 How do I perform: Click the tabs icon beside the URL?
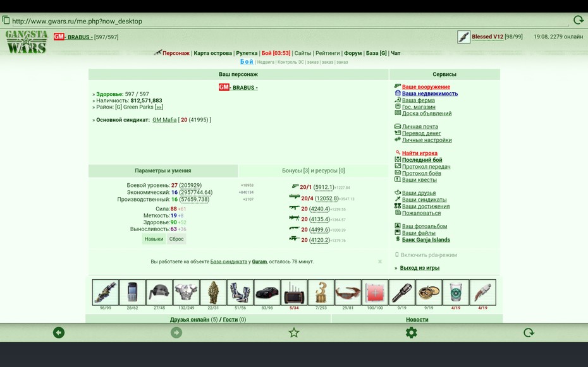tap(6, 20)
